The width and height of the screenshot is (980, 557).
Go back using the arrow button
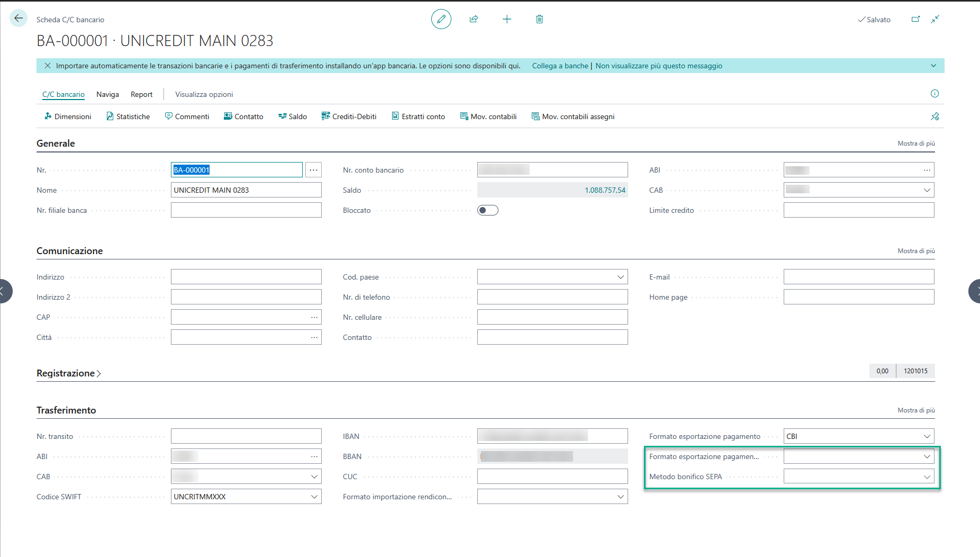point(19,19)
